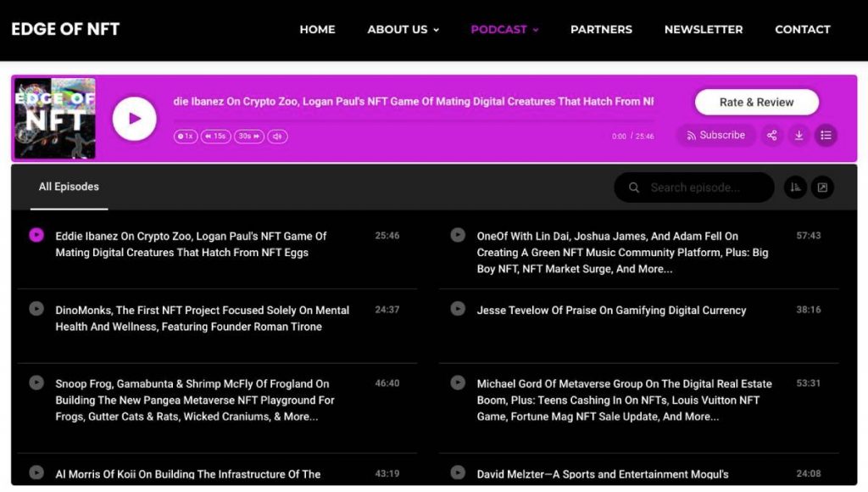The image size is (868, 492).
Task: Open the Newsletter page
Action: coord(704,30)
